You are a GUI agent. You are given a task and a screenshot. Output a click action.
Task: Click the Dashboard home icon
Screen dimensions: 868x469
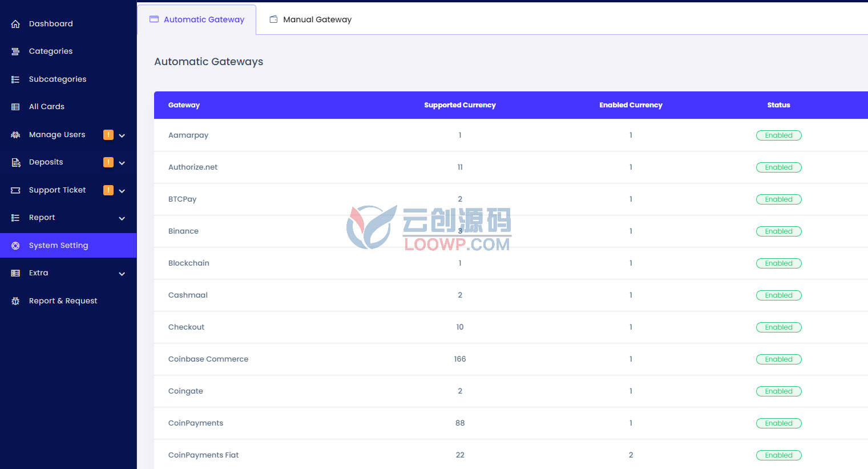pyautogui.click(x=15, y=24)
